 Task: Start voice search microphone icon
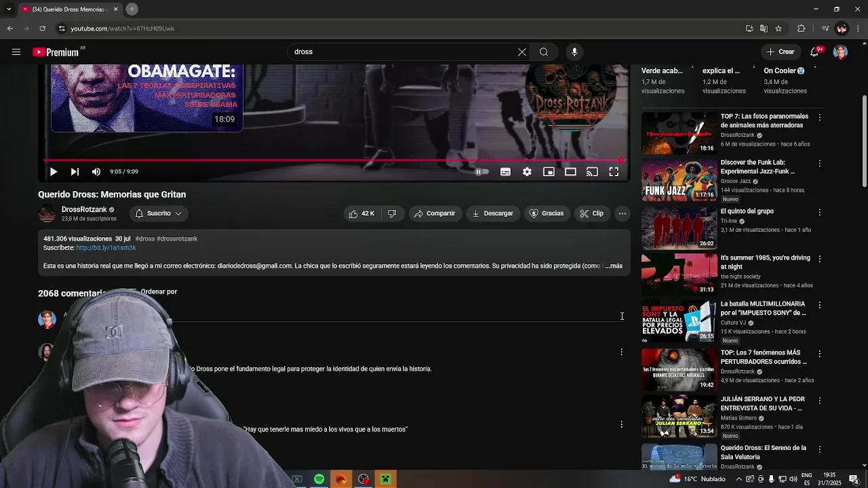pos(574,52)
